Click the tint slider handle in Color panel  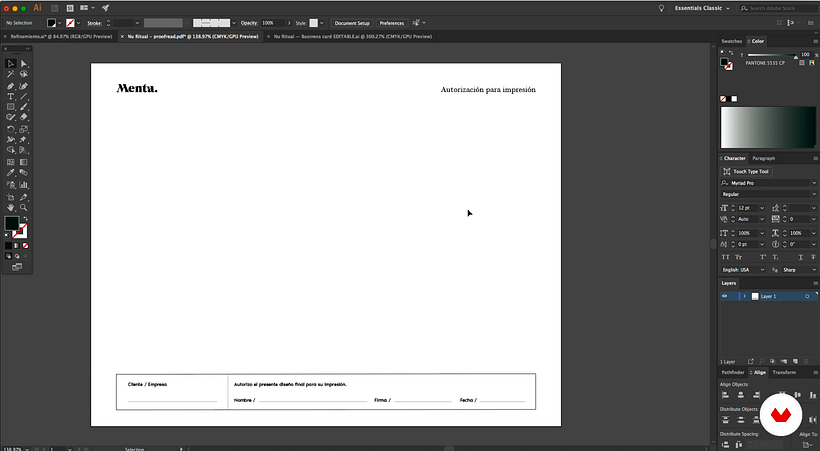pos(796,57)
